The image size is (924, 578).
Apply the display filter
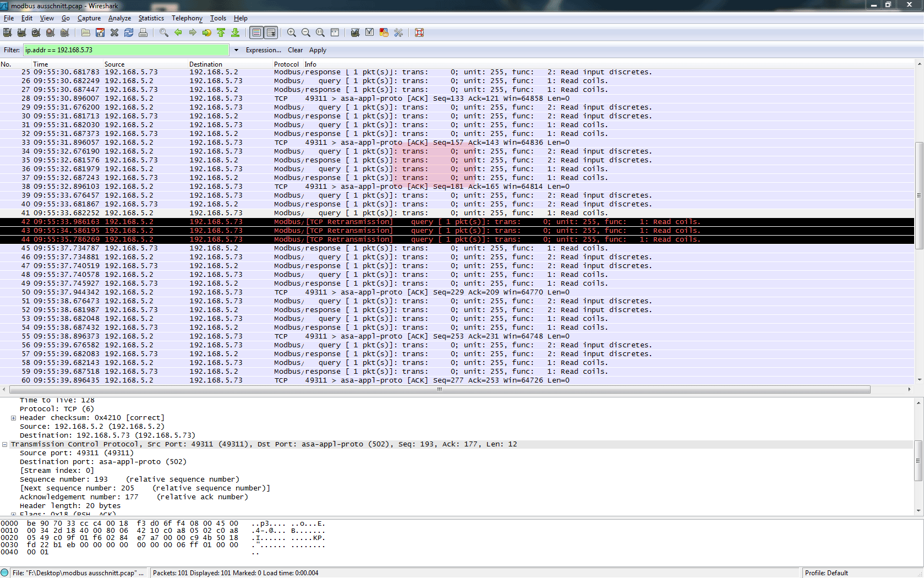318,50
